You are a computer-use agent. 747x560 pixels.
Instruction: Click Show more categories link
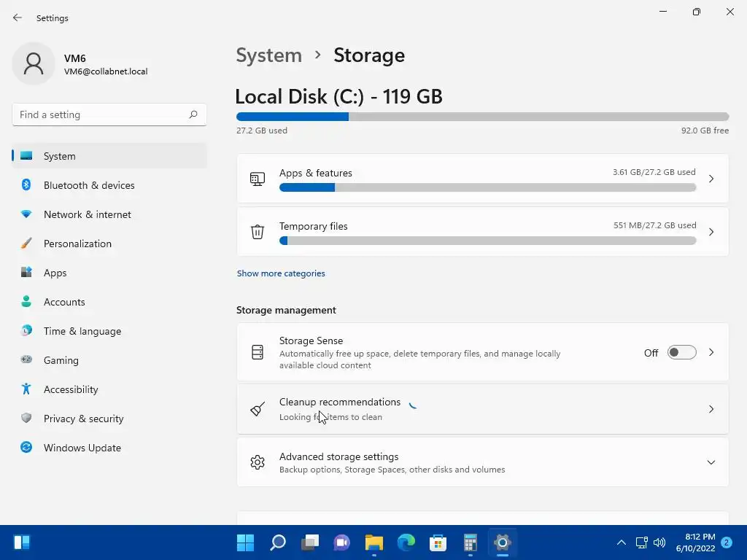click(x=281, y=273)
